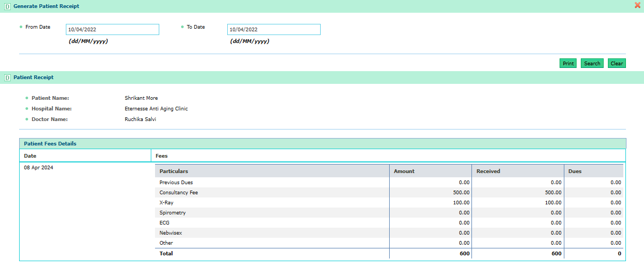Click the To Date label

point(196,27)
